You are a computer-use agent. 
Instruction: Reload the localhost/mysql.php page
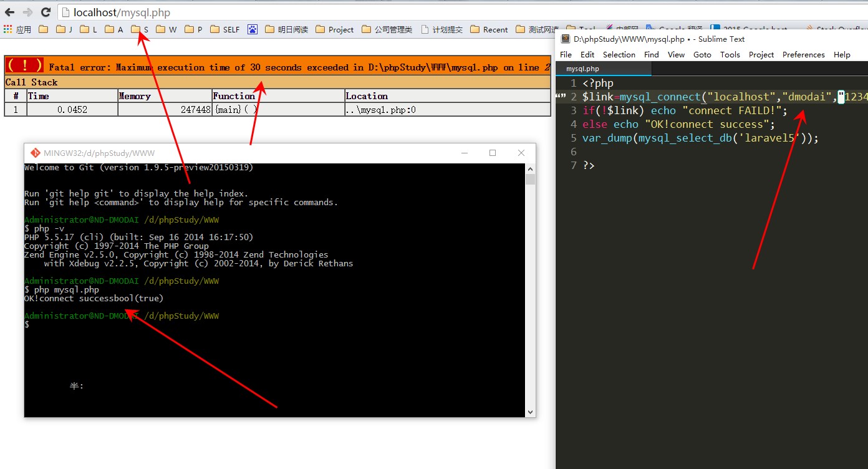46,12
